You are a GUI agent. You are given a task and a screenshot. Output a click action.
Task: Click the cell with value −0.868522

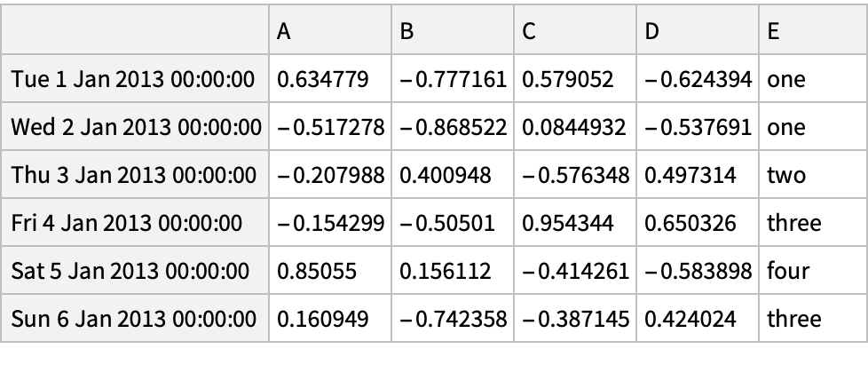coord(453,127)
